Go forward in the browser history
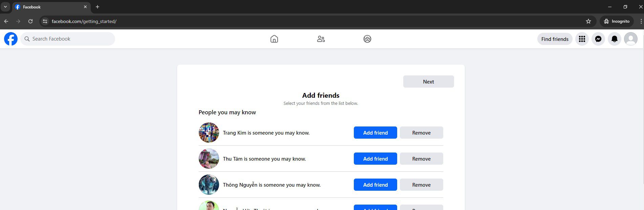The image size is (644, 210). [18, 21]
